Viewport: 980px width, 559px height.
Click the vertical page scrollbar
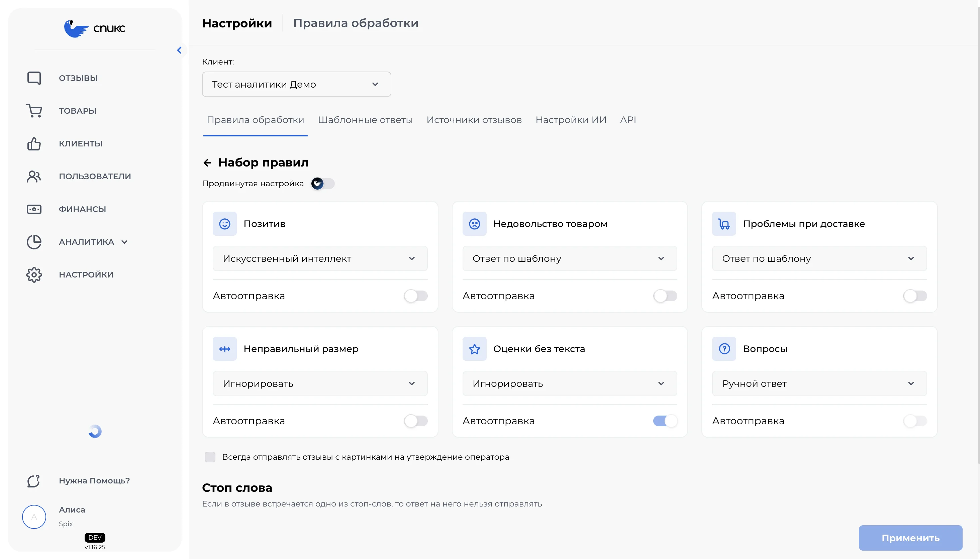pyautogui.click(x=978, y=235)
